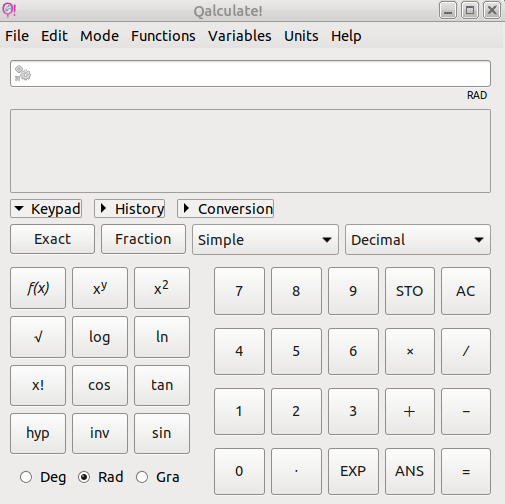Insert square root with the √ button
This screenshot has height=504, width=505.
38,337
